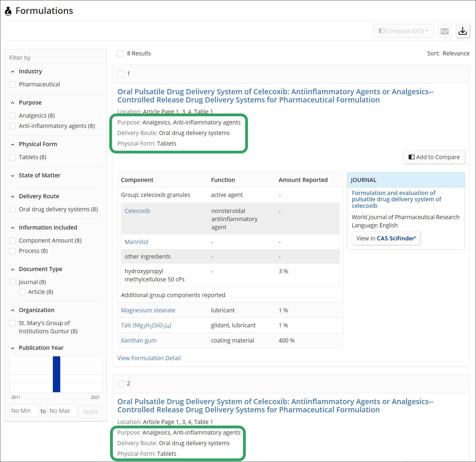476x462 pixels.
Task: Open the email results envelope icon
Action: 445,31
